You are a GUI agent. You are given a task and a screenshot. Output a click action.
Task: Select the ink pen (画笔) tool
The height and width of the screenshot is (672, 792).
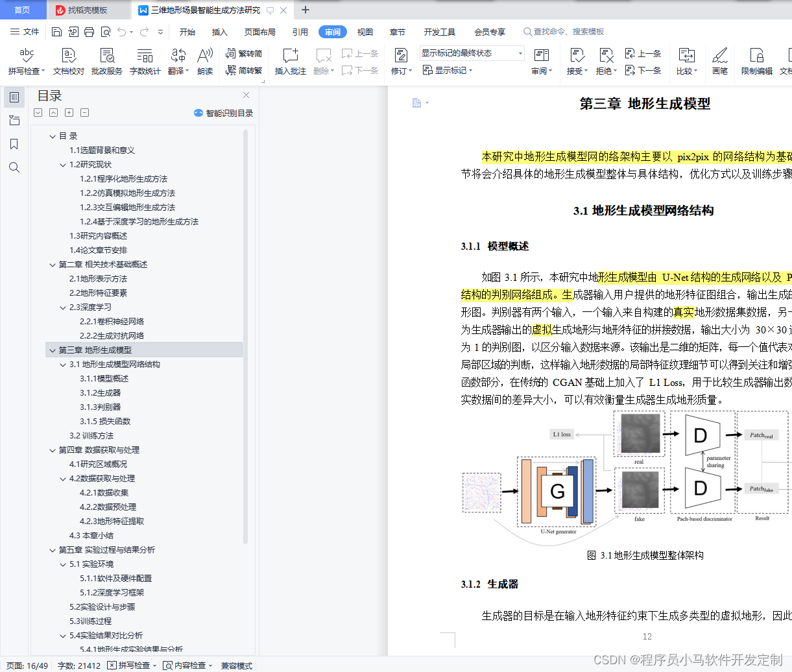tap(720, 62)
